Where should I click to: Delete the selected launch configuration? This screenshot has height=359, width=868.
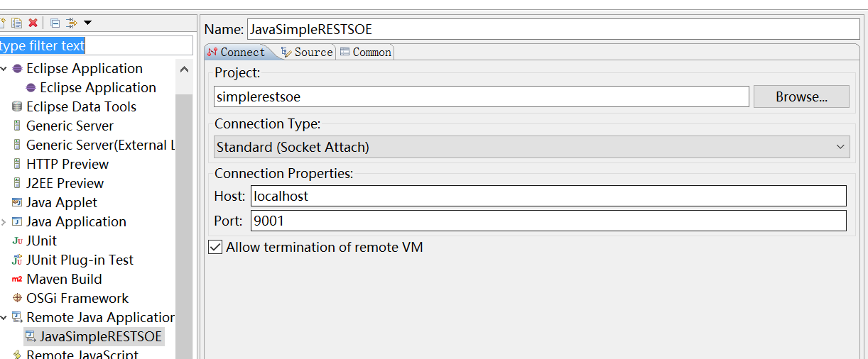pyautogui.click(x=33, y=23)
